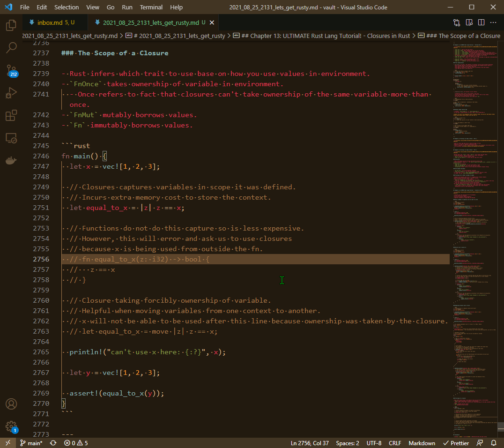Open the Search view in activity bar

click(11, 48)
